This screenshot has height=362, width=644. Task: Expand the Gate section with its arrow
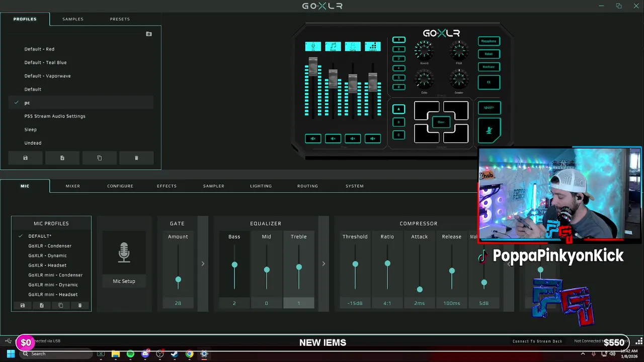(203, 263)
